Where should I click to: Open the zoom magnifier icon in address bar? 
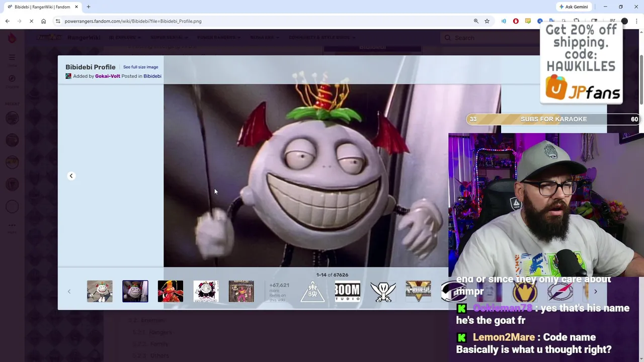tap(476, 21)
